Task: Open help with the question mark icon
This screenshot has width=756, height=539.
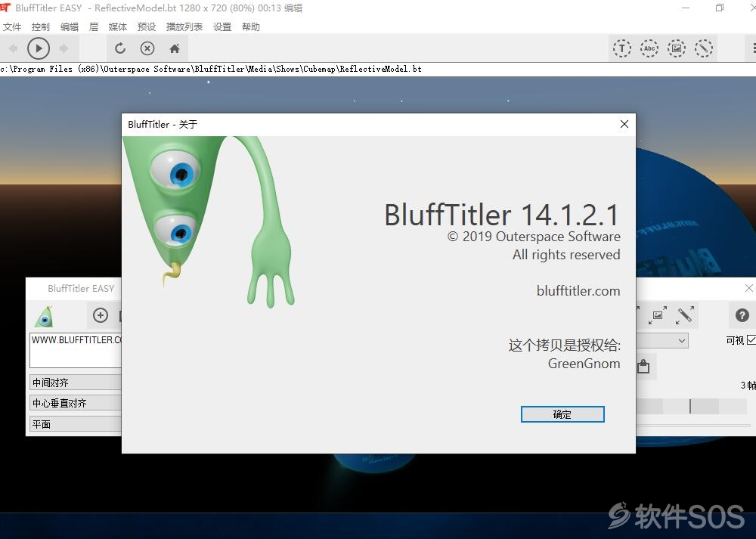Action: (x=742, y=315)
